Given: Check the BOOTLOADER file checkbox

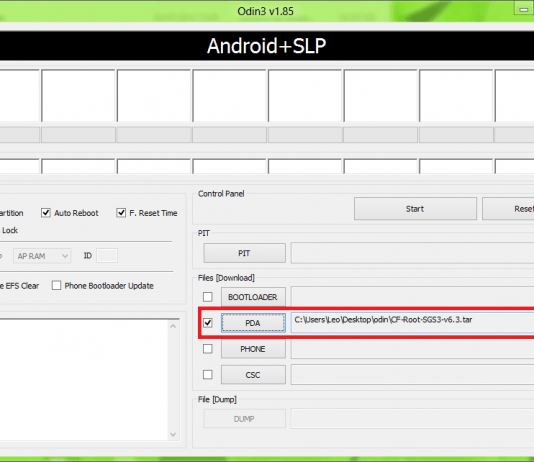Looking at the screenshot, I should (207, 297).
